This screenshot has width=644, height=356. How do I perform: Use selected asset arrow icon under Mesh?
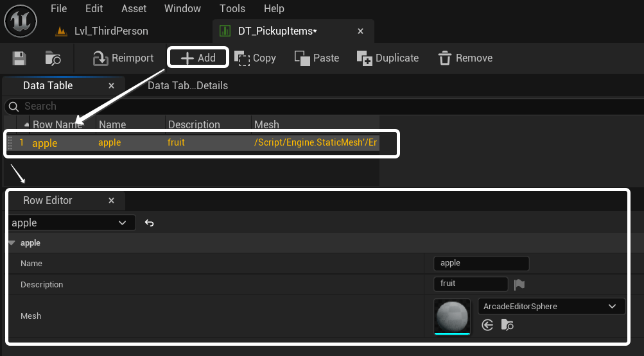[x=487, y=325]
